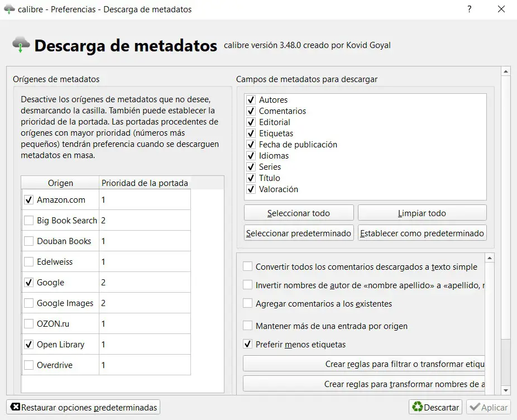Click the main vertical scrollbar thumb

506,207
